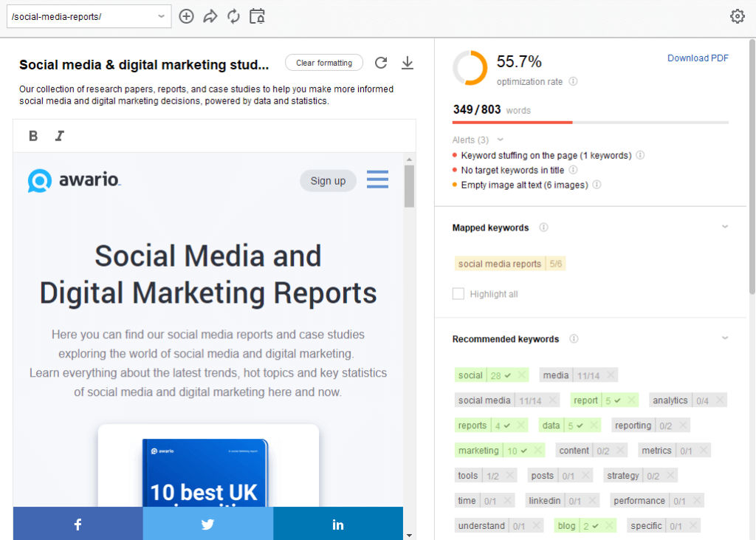Click the Clear formatting button
The image size is (756, 540).
[324, 63]
